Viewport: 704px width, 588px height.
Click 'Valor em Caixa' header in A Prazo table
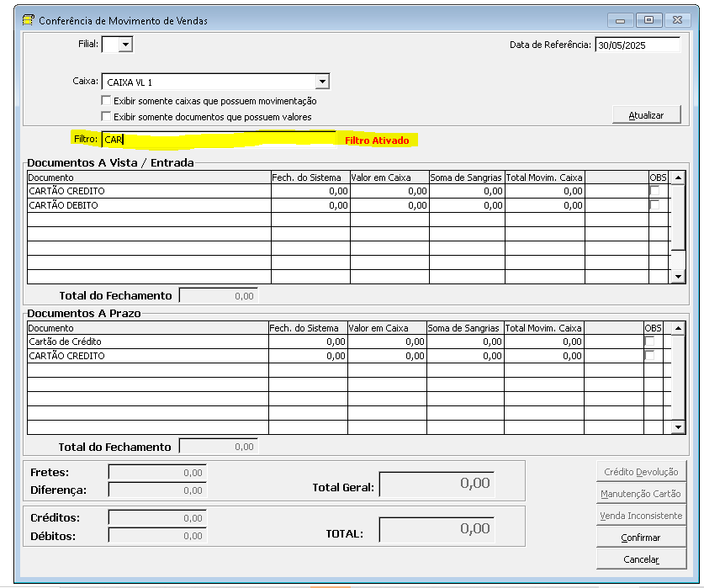click(x=387, y=328)
